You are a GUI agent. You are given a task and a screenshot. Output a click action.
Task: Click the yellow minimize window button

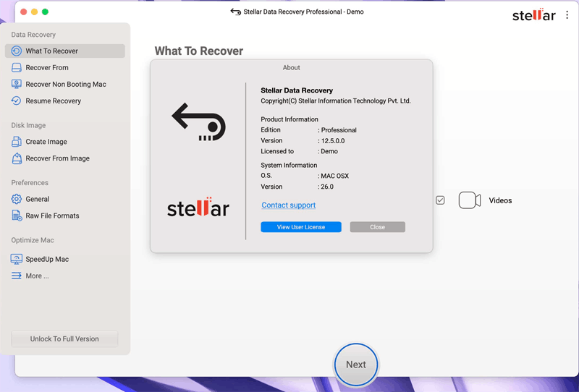[x=34, y=12]
